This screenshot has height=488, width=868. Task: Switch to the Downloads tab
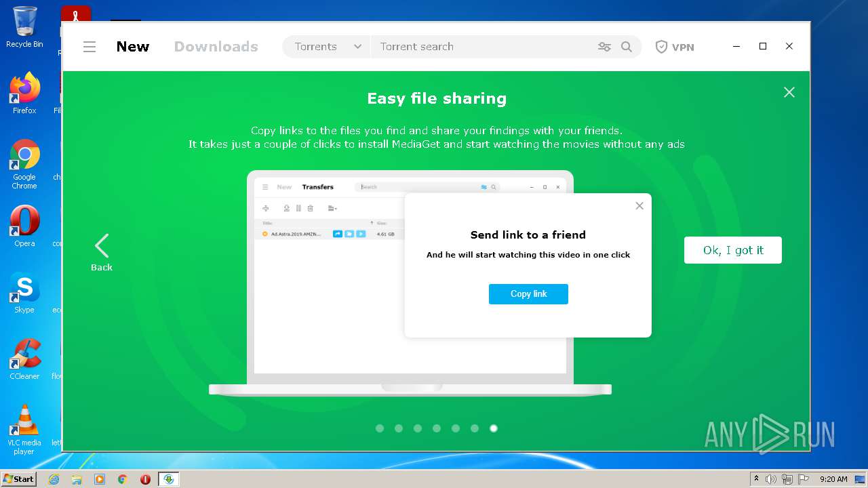point(216,47)
